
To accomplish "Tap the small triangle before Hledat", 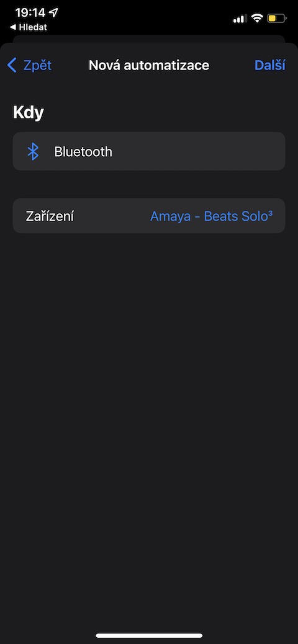I will coord(13,27).
